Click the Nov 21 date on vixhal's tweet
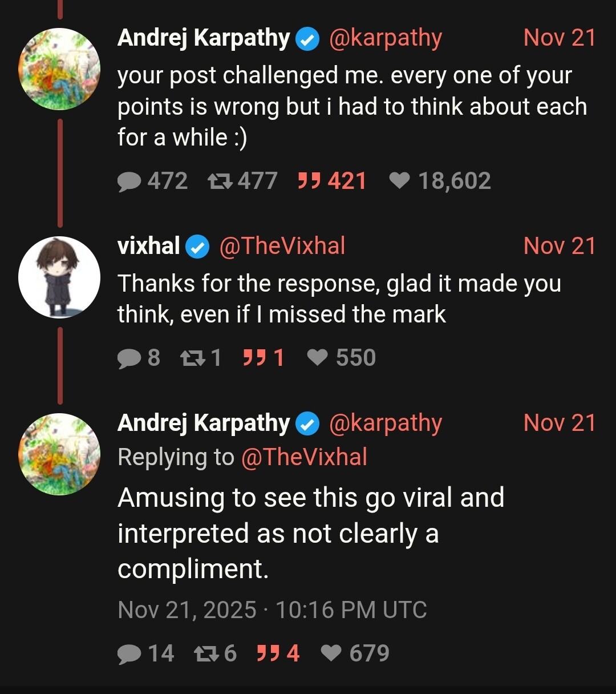 559,246
